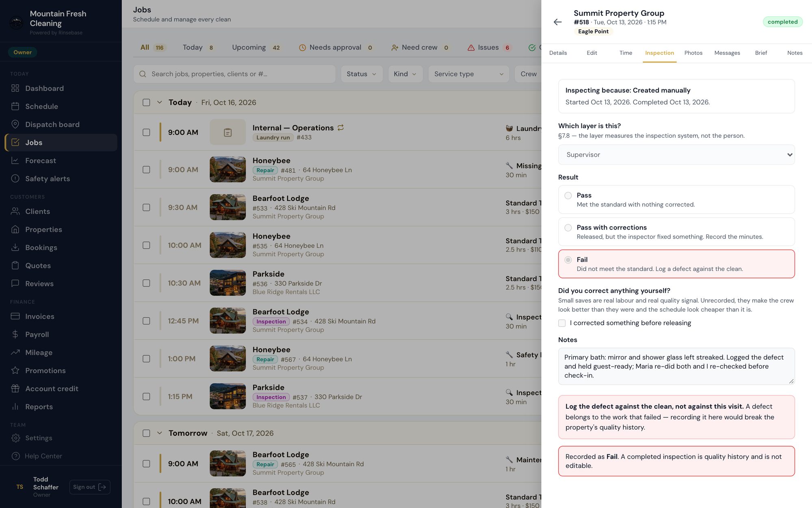
Task: Click the search jobs input field
Action: (235, 74)
